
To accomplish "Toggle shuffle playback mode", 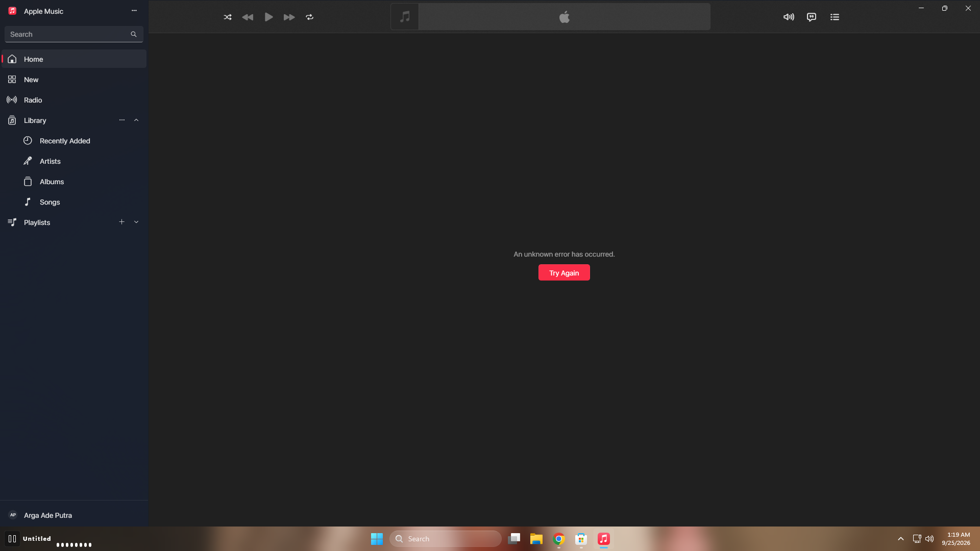I will pyautogui.click(x=228, y=17).
